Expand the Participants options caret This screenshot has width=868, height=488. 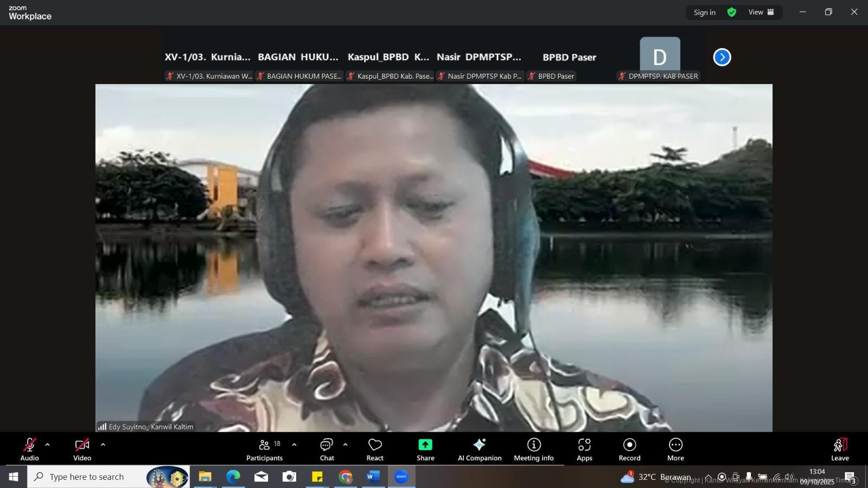(294, 445)
